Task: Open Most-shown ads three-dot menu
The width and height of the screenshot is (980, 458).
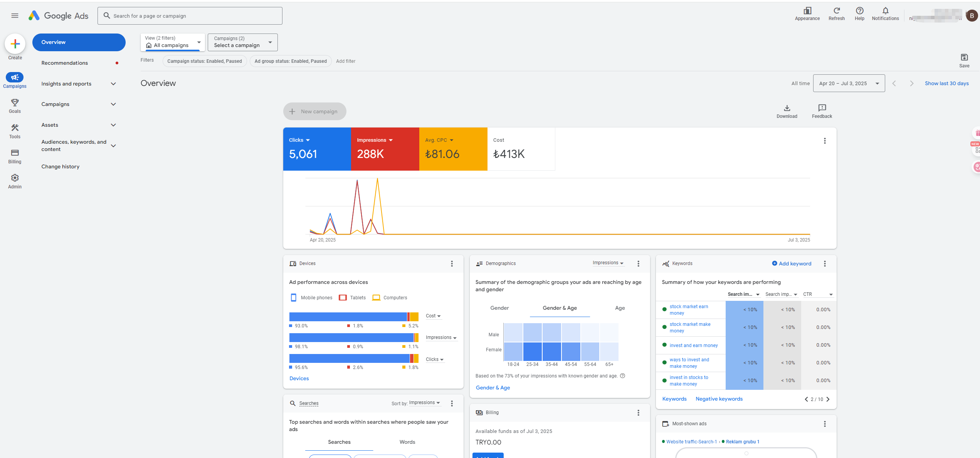Action: click(x=825, y=424)
